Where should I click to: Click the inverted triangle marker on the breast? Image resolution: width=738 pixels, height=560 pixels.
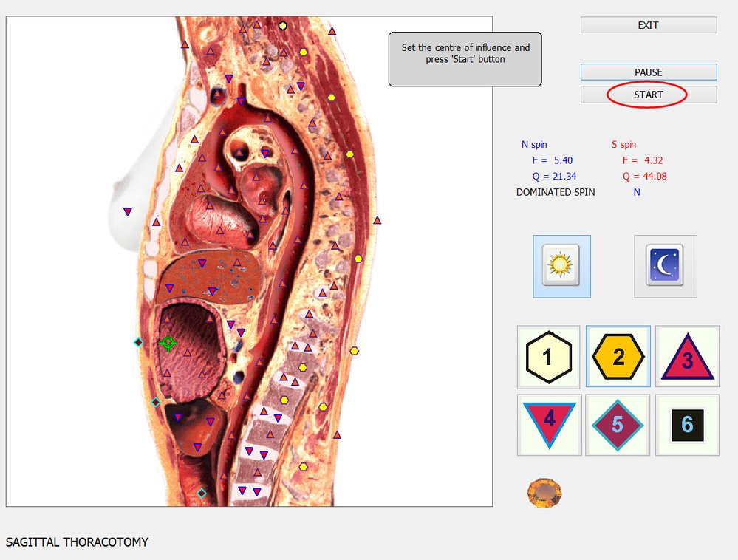click(128, 212)
